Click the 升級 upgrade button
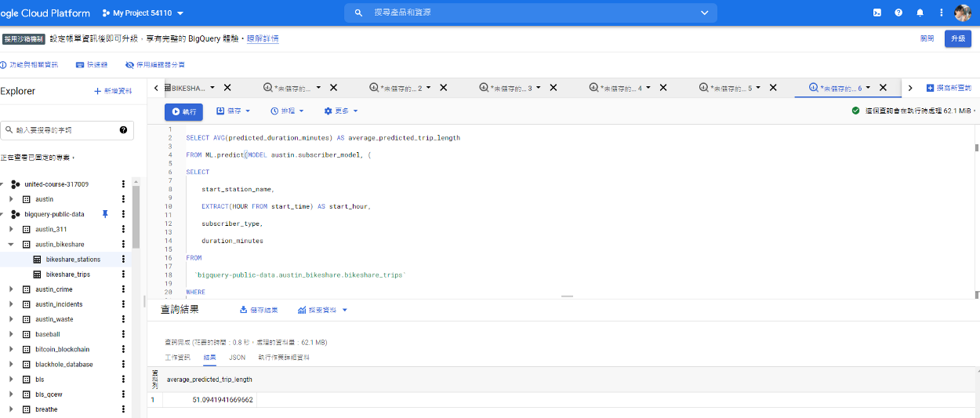 [958, 38]
